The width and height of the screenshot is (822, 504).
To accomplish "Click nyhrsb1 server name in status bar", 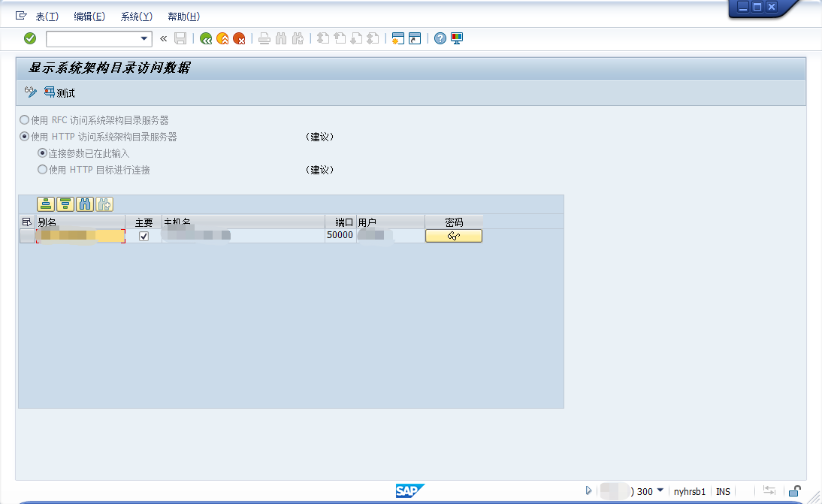I will click(x=689, y=491).
